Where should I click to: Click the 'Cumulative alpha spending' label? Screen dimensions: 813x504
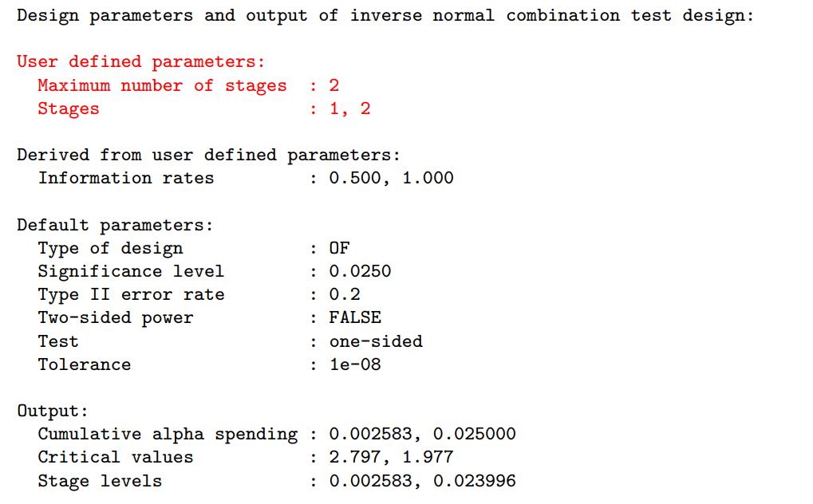168,434
